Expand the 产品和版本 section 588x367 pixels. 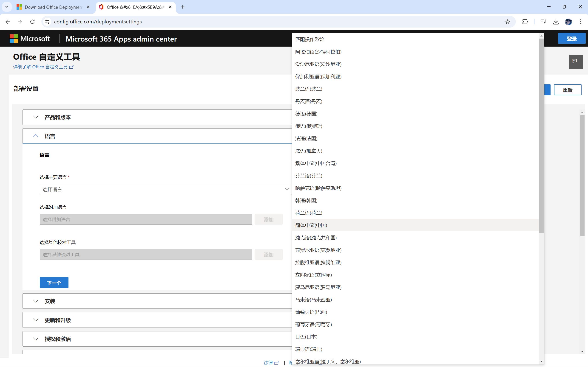click(x=157, y=117)
